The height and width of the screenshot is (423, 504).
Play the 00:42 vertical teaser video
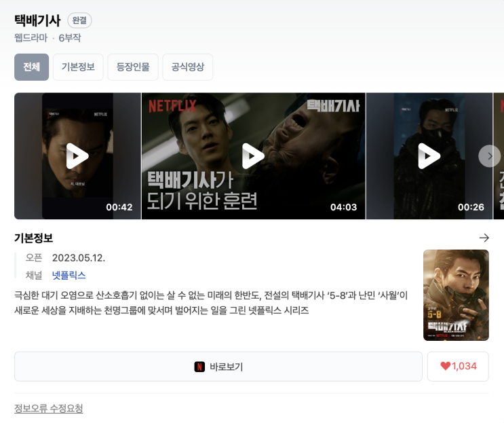tap(77, 156)
